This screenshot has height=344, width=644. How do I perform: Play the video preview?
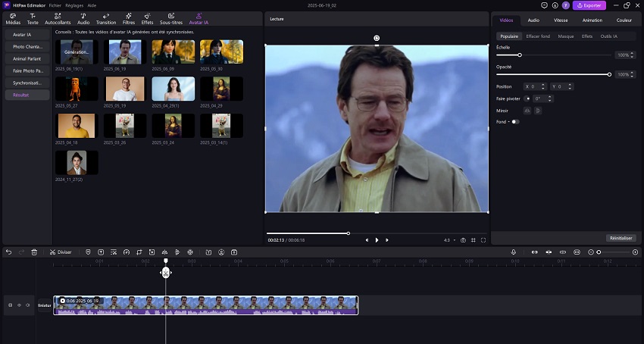pyautogui.click(x=377, y=240)
